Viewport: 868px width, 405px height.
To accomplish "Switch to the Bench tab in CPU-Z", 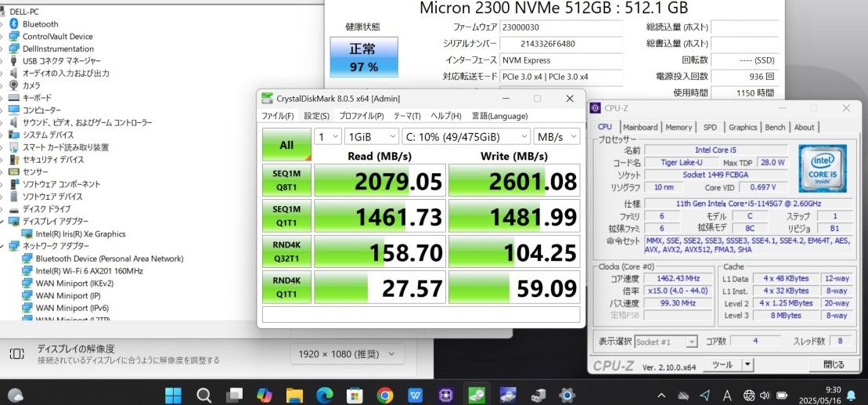I will pos(775,127).
